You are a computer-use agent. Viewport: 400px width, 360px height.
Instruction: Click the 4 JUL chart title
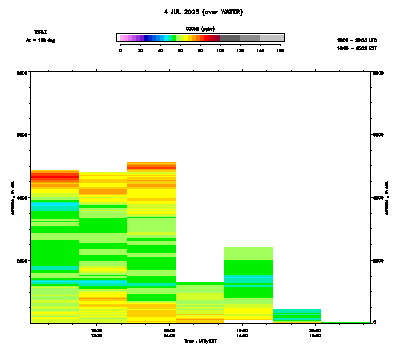click(x=203, y=12)
